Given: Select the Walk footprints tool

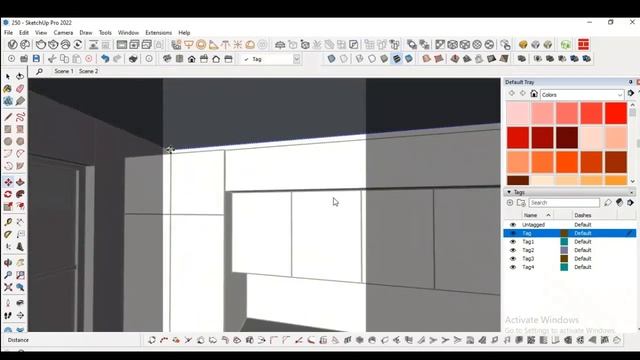Looking at the screenshot, I should point(8,315).
